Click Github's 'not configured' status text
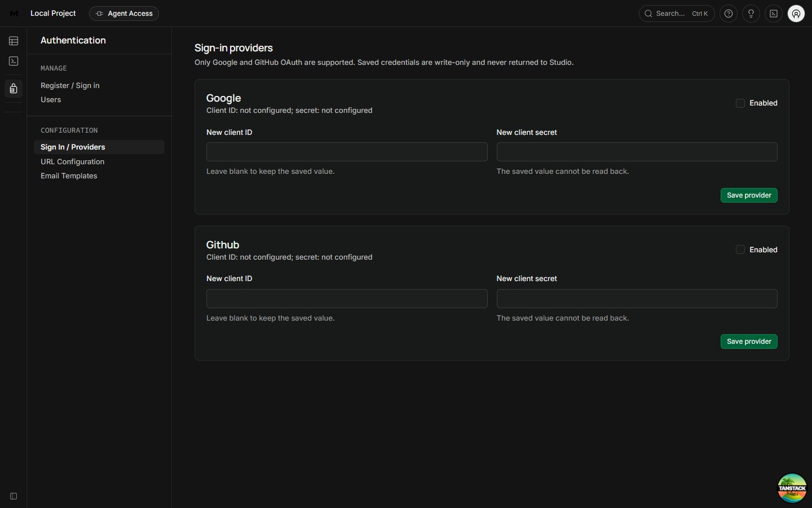812x508 pixels. [289, 257]
